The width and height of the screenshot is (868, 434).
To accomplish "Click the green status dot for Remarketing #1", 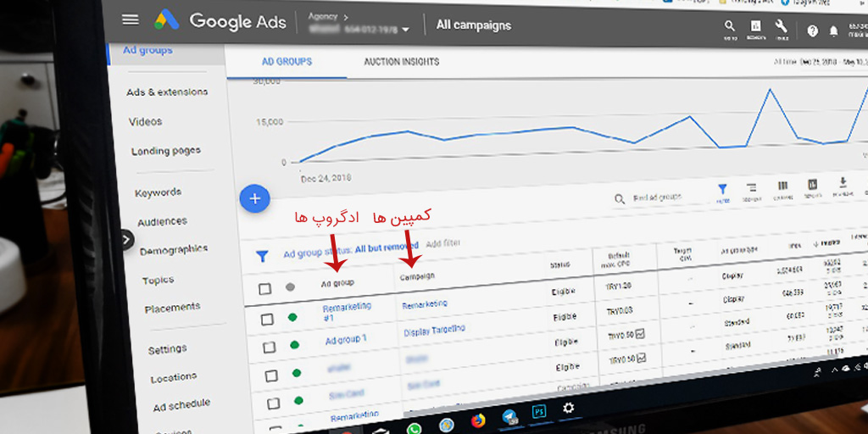I will (292, 317).
